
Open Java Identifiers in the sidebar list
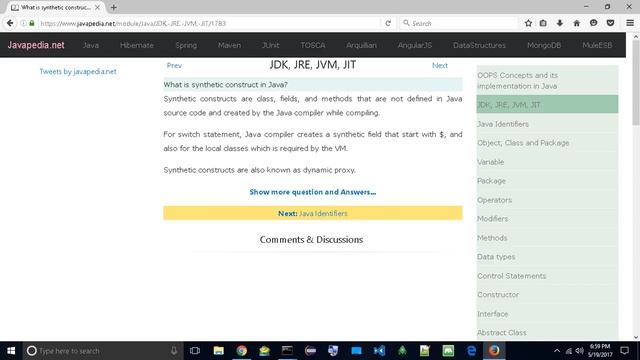[547, 124]
